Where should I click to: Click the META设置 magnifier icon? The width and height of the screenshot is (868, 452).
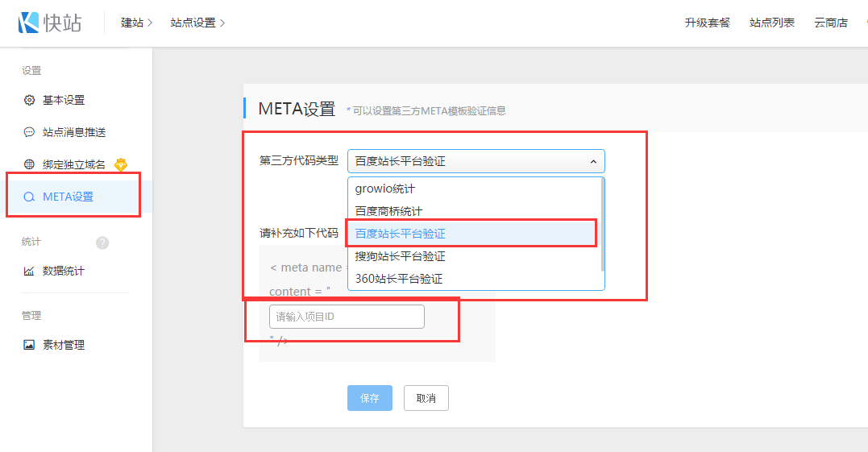point(29,197)
